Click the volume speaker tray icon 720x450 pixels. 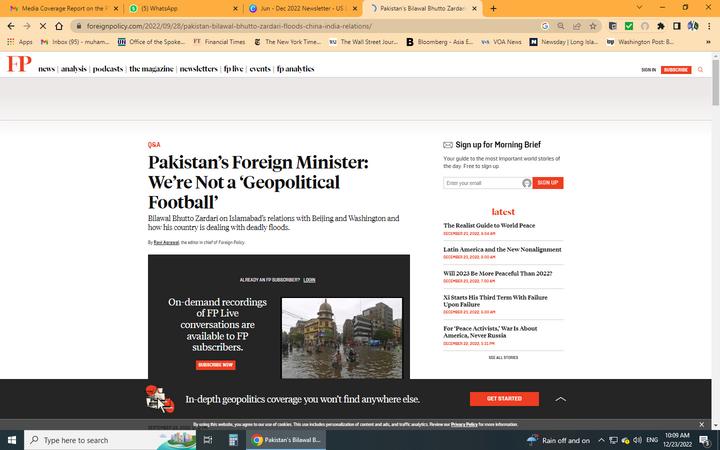tap(637, 440)
